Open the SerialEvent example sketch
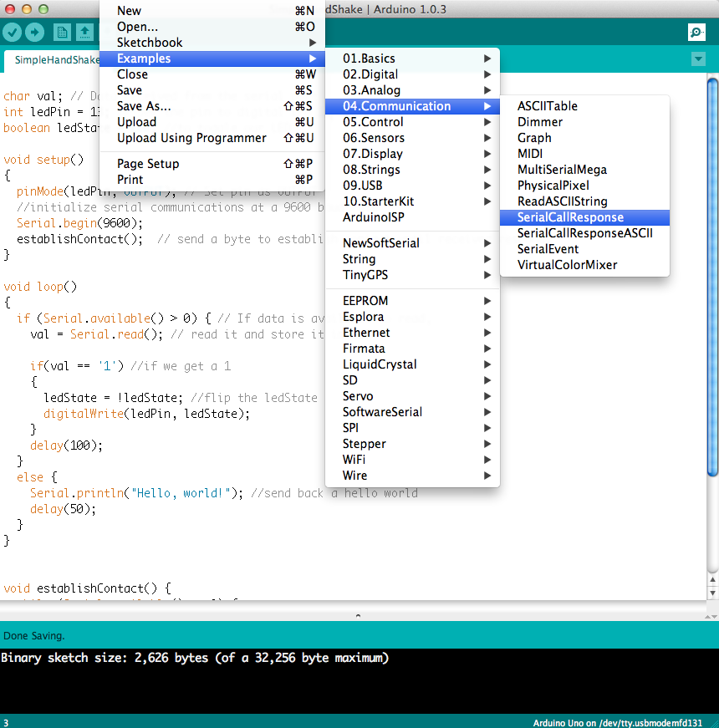 584,248
